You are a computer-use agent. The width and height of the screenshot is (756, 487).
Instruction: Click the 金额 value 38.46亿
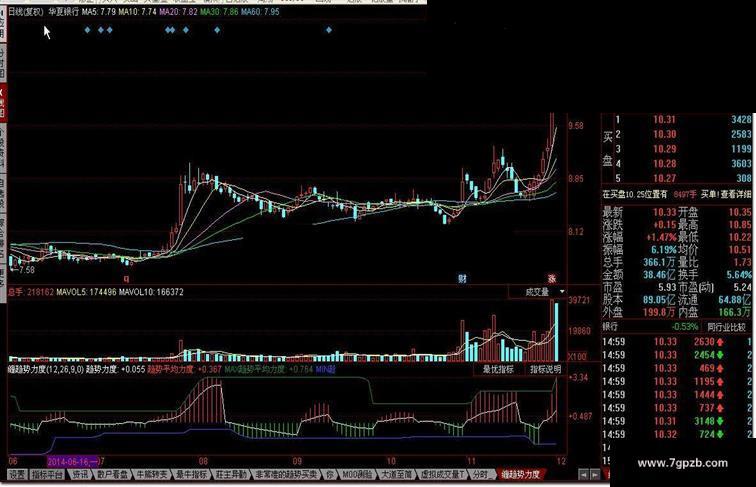(x=660, y=275)
